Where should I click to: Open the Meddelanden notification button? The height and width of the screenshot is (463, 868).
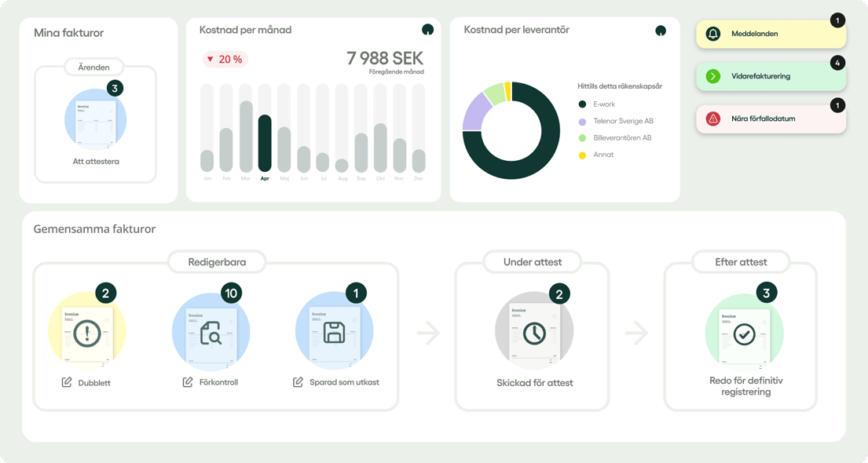(771, 34)
